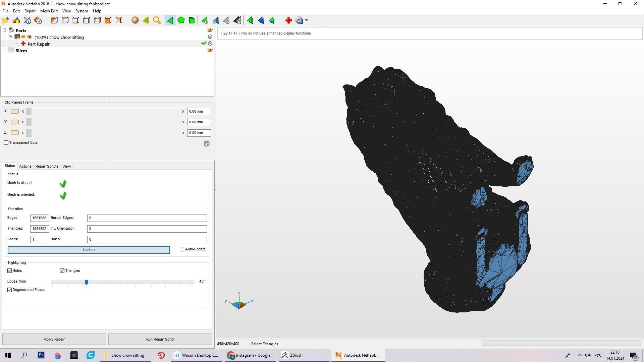644x362 pixels.
Task: Collapse the chow chow sitting tree node
Action: coord(10,37)
